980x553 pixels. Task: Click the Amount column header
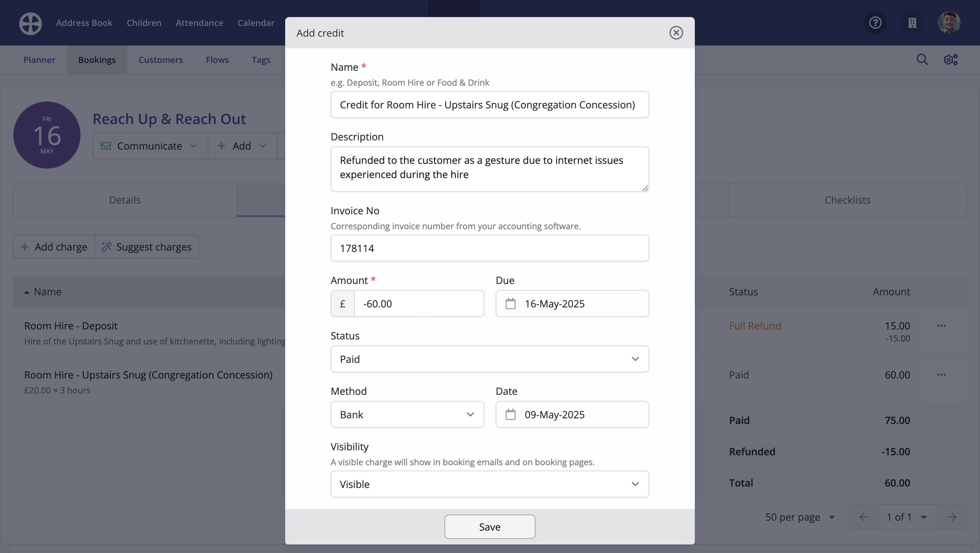click(x=891, y=292)
